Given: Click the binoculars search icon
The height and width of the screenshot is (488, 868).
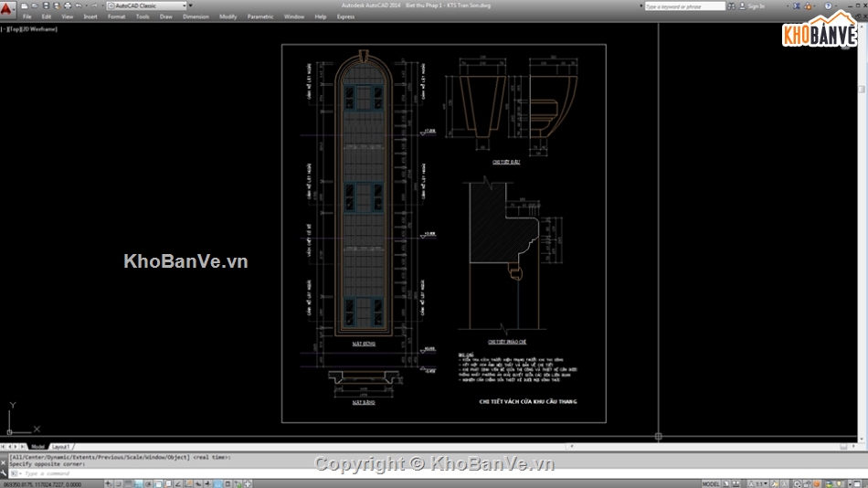Looking at the screenshot, I should [x=731, y=6].
